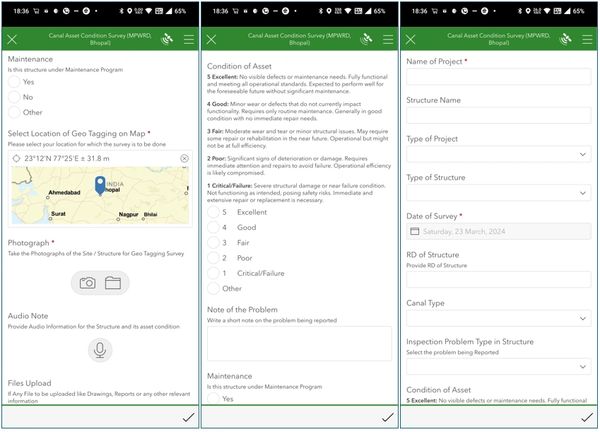This screenshot has width=600, height=432.
Task: Tap the calendar icon in Date of Survey
Action: coord(415,231)
